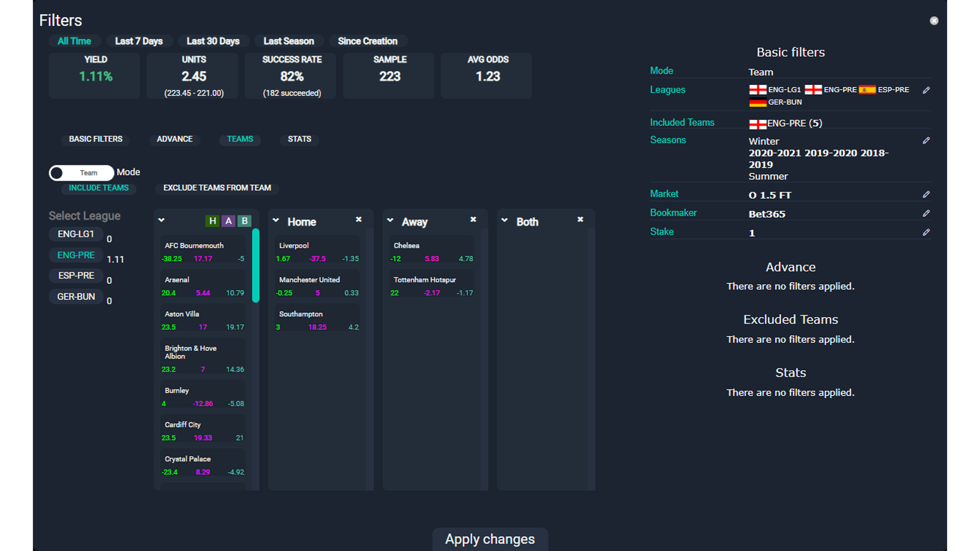Select the Last Season time filter
Image resolution: width=980 pixels, height=551 pixels.
point(289,41)
